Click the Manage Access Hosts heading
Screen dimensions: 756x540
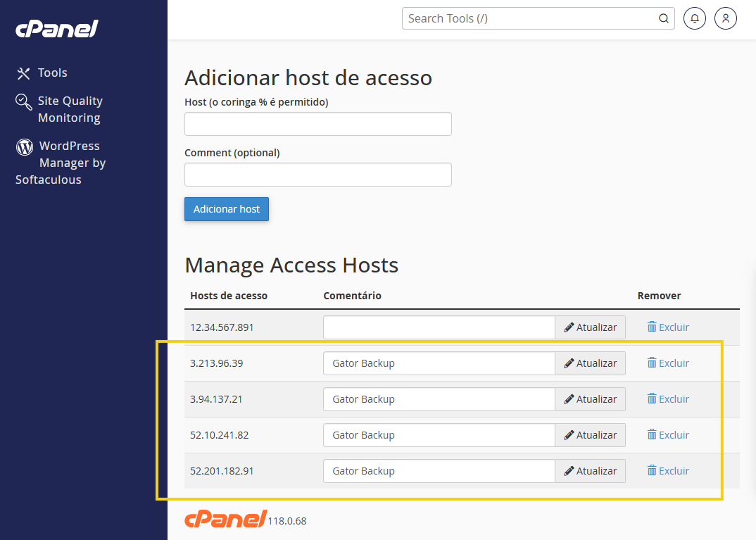(x=291, y=265)
